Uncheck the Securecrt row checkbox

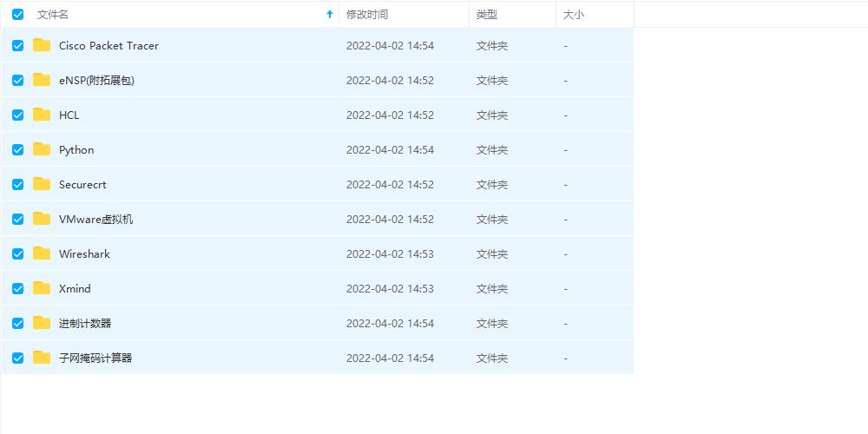coord(17,184)
